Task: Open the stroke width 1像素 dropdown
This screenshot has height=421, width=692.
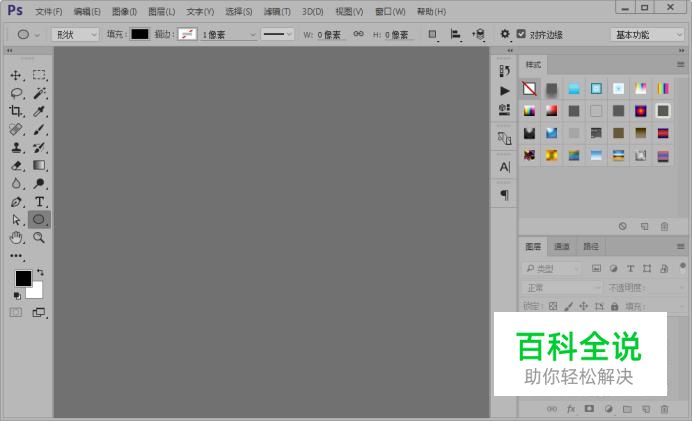Action: click(x=229, y=34)
